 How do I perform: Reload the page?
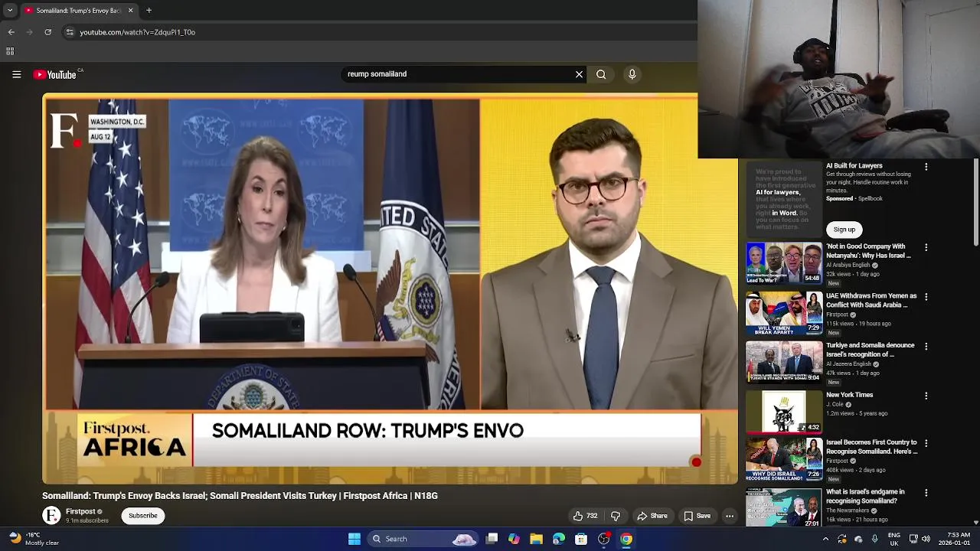(x=48, y=32)
